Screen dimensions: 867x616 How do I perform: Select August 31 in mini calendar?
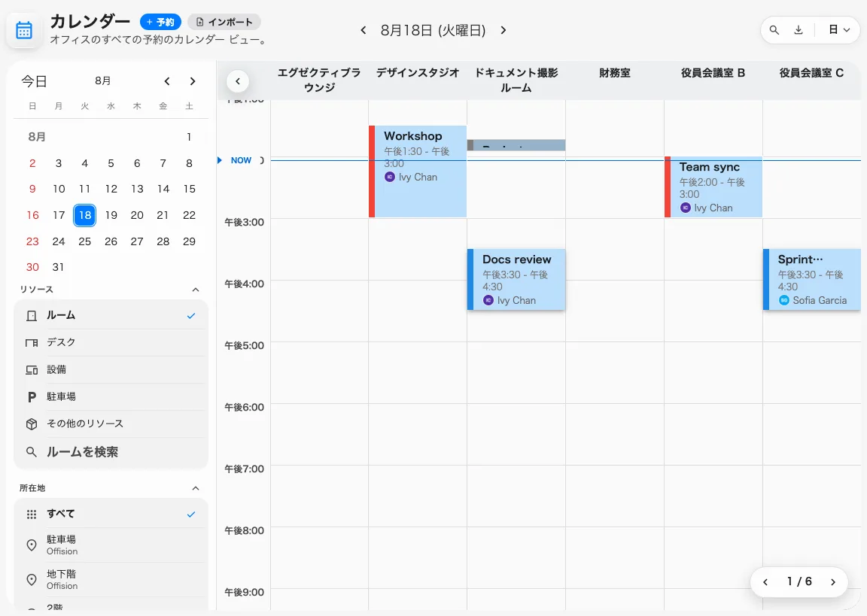(58, 267)
